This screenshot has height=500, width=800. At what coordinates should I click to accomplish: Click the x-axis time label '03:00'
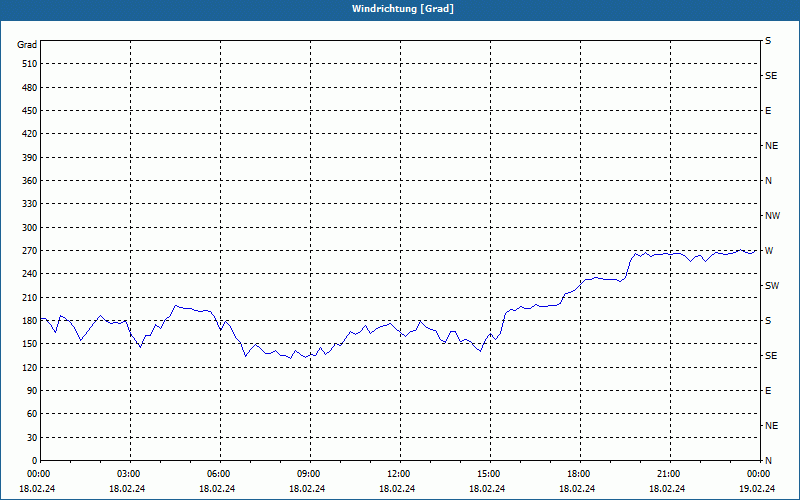(130, 474)
